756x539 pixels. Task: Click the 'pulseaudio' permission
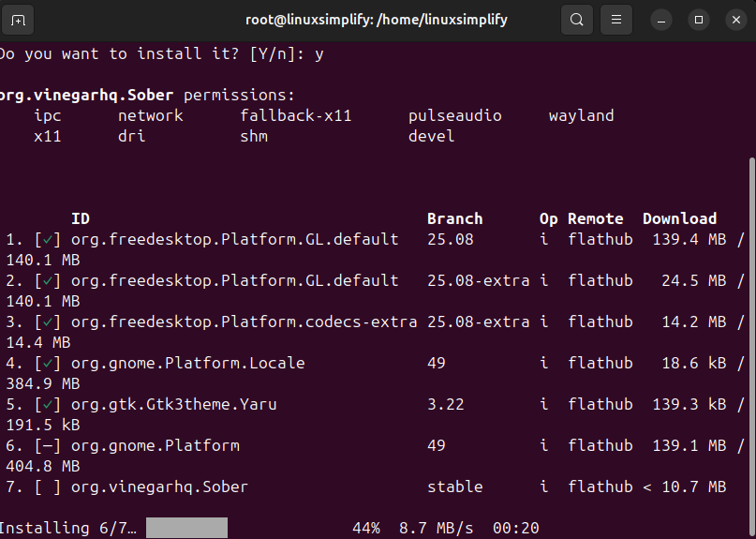[454, 116]
